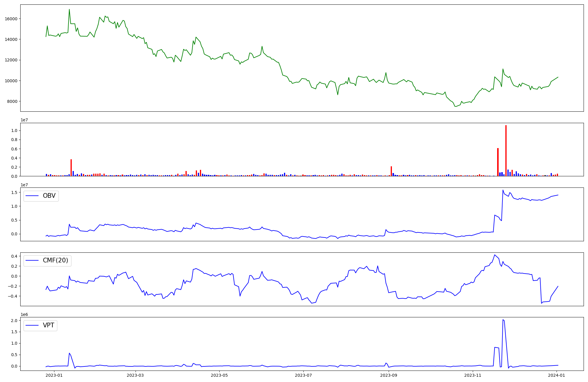This screenshot has height=382, width=588.
Task: Click the second-tallest red volume bar in November
Action: pyautogui.click(x=498, y=162)
